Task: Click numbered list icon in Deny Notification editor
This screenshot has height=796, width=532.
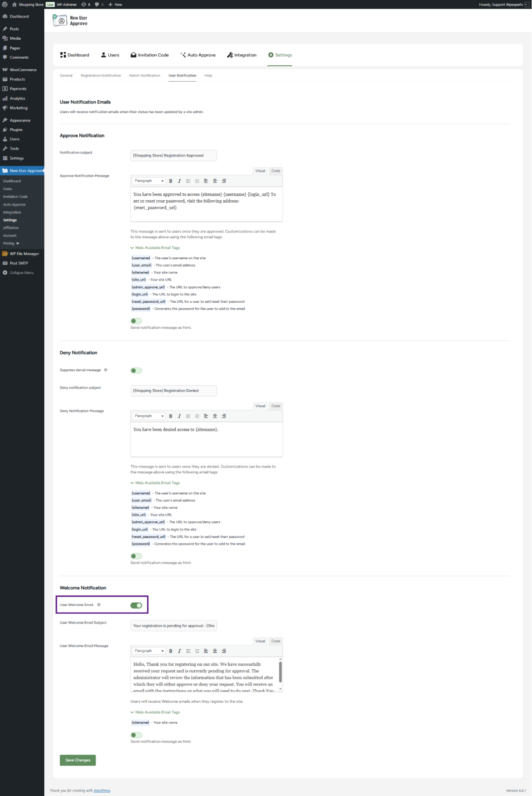Action: pos(197,416)
